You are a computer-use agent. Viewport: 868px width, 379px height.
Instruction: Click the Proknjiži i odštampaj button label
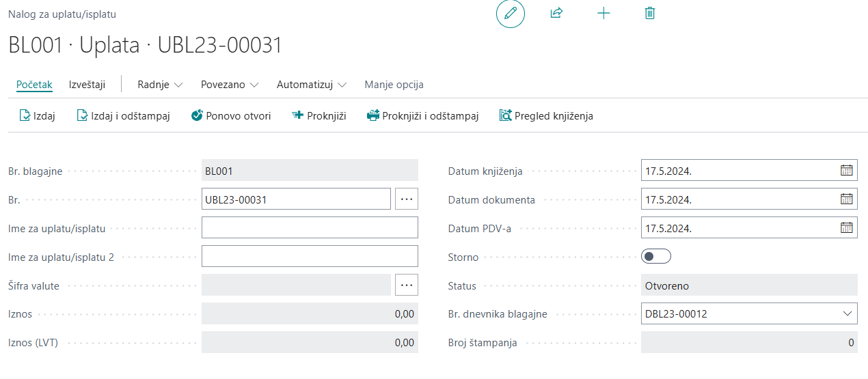click(x=431, y=116)
